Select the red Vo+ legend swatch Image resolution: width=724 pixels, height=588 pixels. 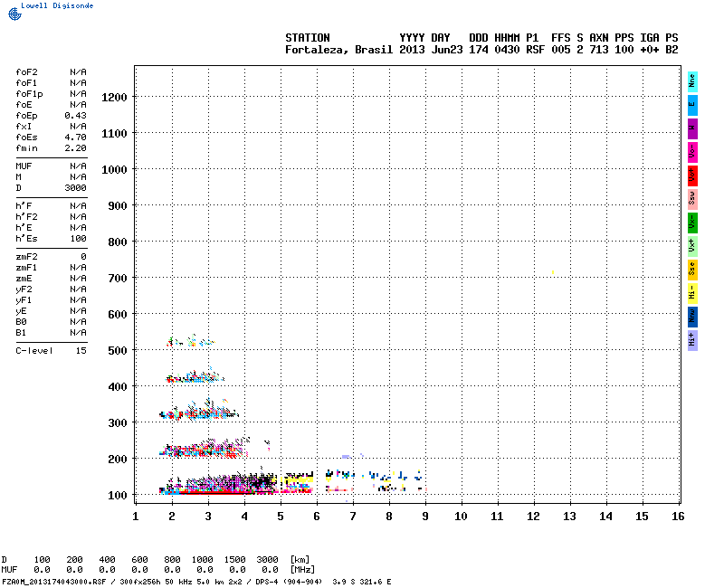coord(692,175)
